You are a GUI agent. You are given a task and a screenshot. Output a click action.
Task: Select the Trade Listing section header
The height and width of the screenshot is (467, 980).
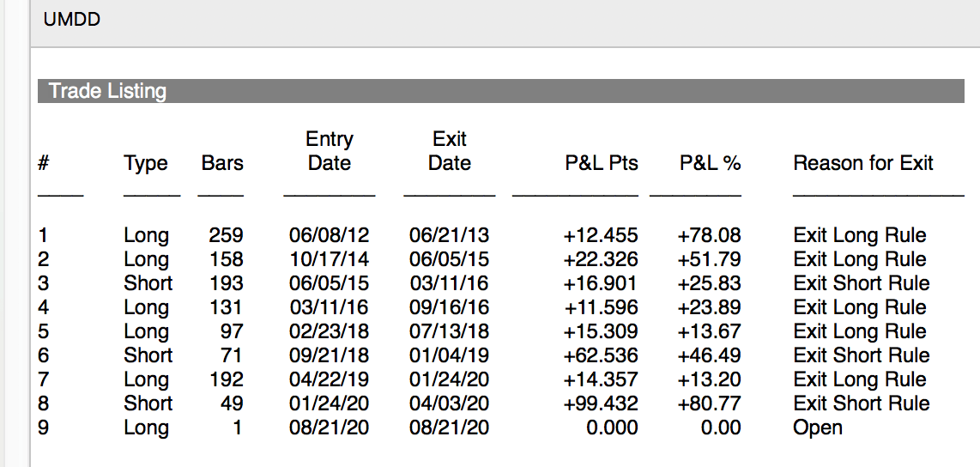(x=107, y=91)
